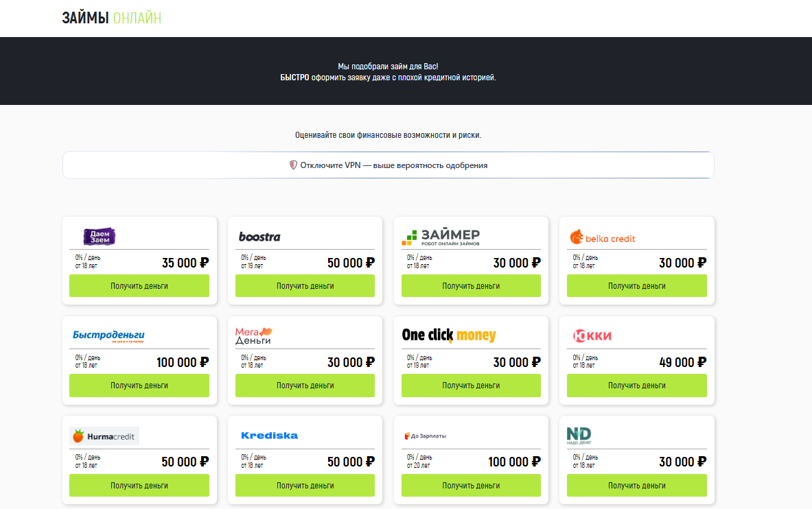Click 'от 20 лет' text on До Зарплаты card
The width and height of the screenshot is (812, 509).
click(418, 465)
